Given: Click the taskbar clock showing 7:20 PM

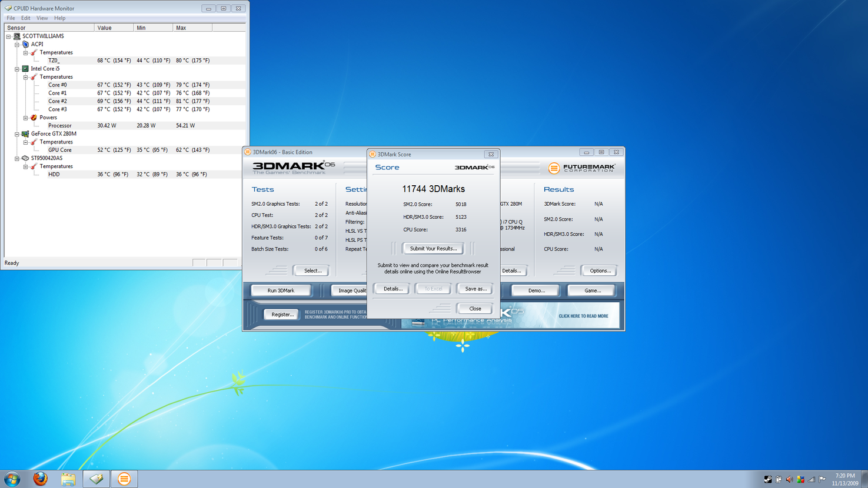Looking at the screenshot, I should (845, 479).
